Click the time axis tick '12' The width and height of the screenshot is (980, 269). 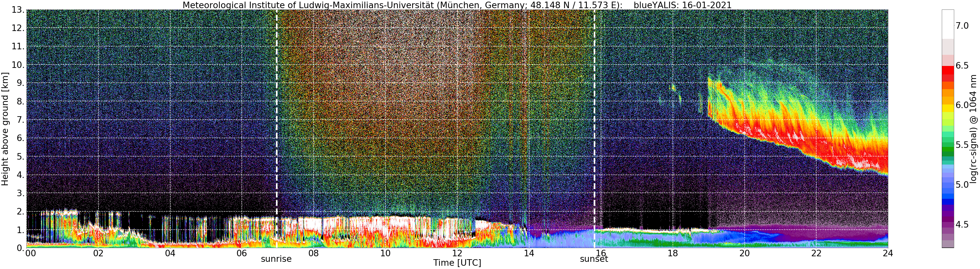(x=457, y=253)
